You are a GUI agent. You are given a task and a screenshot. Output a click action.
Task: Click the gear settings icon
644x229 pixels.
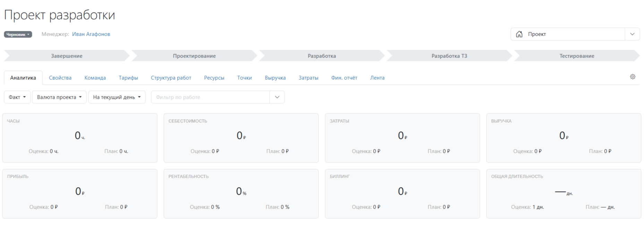point(633,77)
